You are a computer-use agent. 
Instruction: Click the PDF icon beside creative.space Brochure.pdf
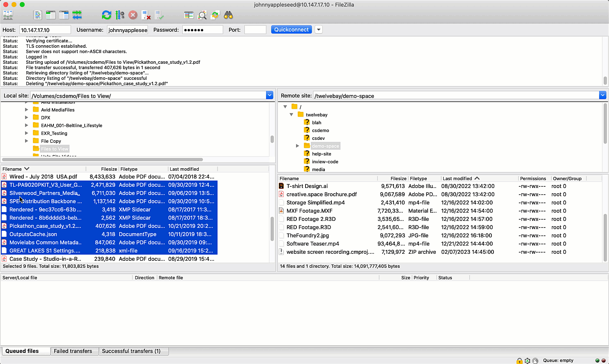(282, 194)
